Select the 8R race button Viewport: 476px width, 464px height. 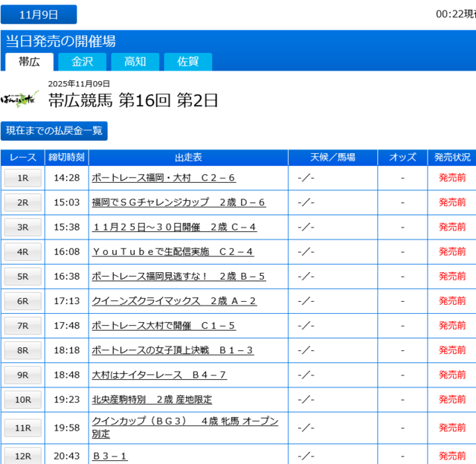tap(23, 350)
